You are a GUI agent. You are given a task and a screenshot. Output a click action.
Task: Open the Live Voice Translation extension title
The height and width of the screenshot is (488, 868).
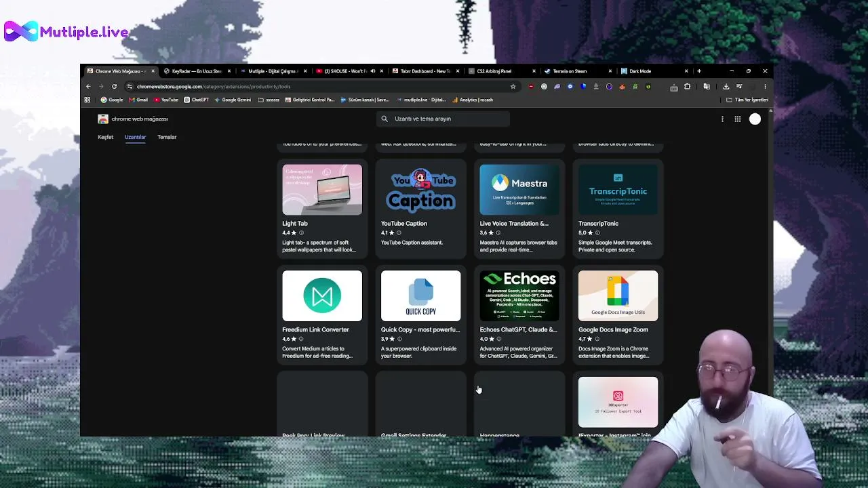pos(514,224)
